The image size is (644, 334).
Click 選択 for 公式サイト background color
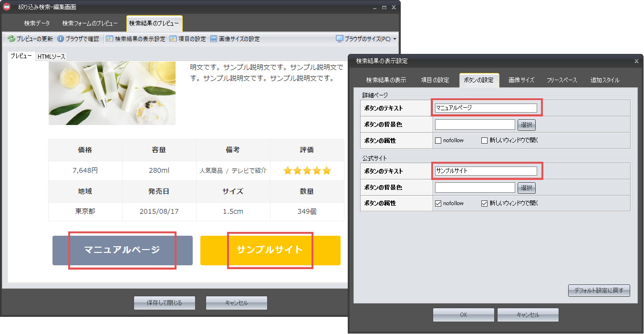(527, 188)
